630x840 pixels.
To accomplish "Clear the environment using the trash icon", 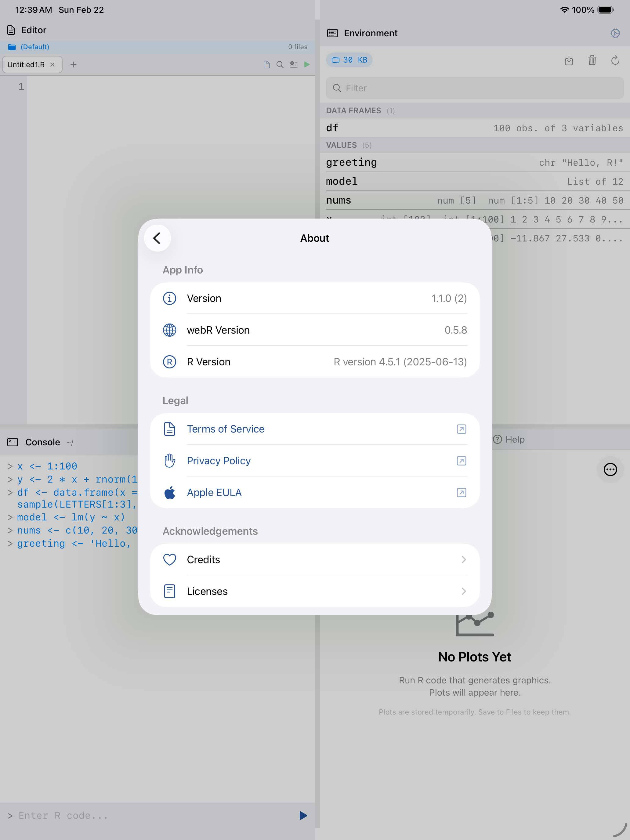I will pos(592,60).
